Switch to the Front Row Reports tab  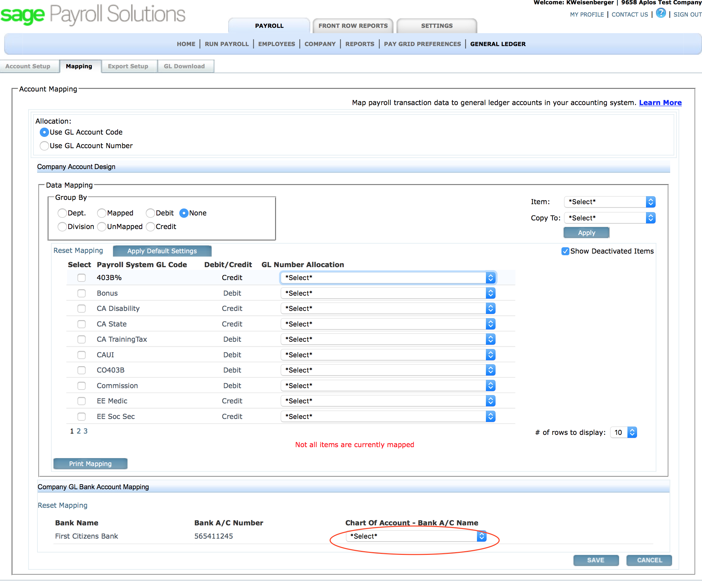pyautogui.click(x=353, y=26)
